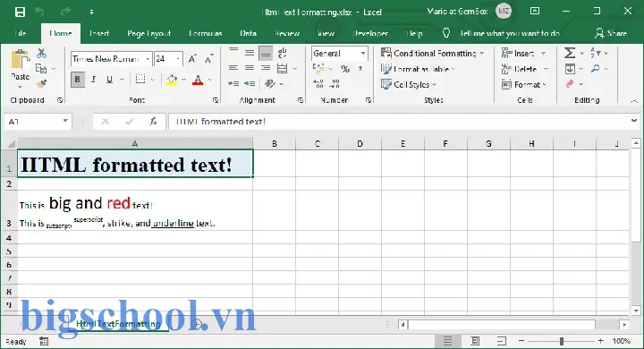
Task: Click Accounting Number Format icon
Action: (318, 68)
